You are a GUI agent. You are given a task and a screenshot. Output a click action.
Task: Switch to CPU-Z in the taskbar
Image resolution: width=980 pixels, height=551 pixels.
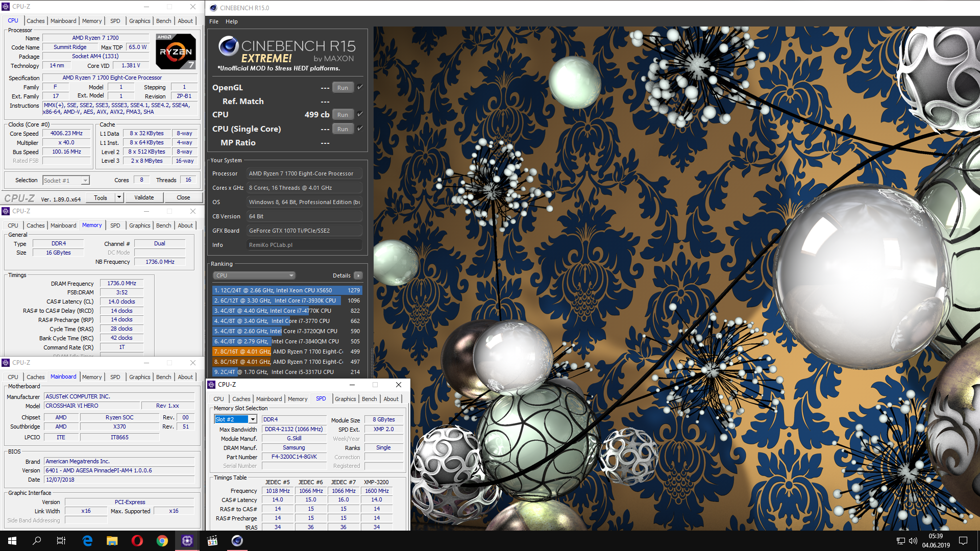point(187,541)
